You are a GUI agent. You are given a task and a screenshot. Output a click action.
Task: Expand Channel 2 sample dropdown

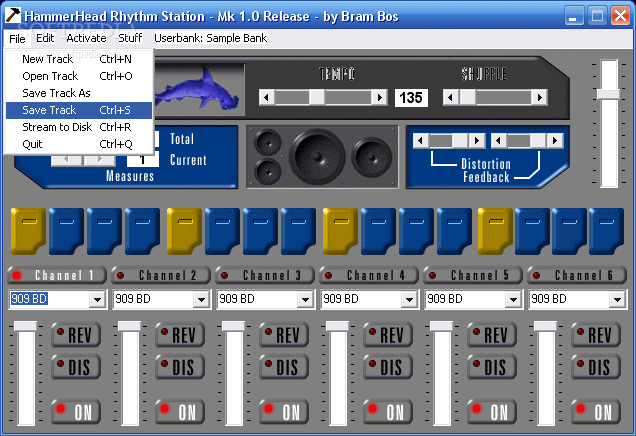pyautogui.click(x=202, y=300)
